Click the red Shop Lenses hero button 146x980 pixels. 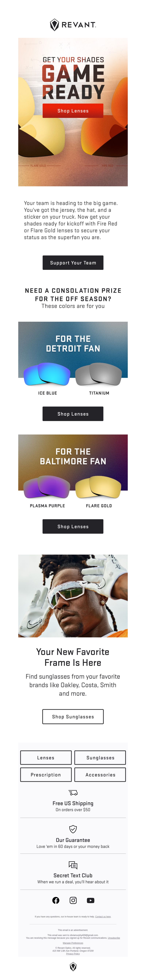point(73,111)
